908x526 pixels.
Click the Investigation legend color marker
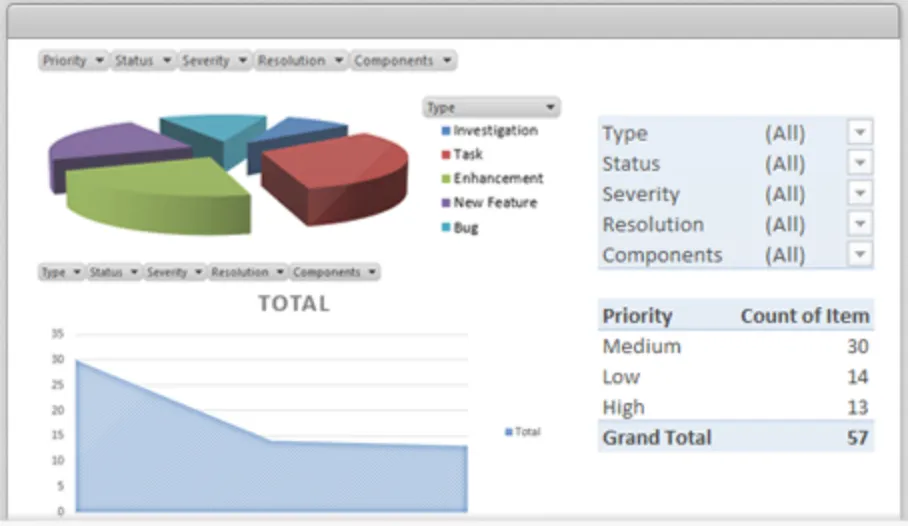click(x=445, y=131)
